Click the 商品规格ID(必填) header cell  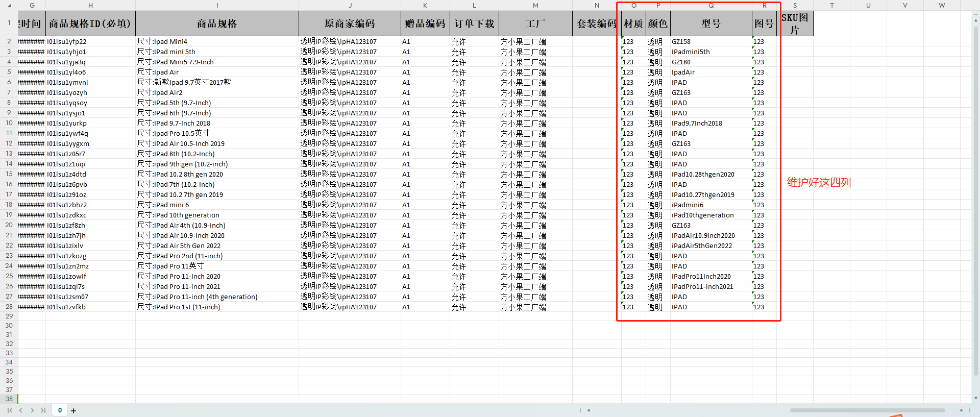click(90, 23)
